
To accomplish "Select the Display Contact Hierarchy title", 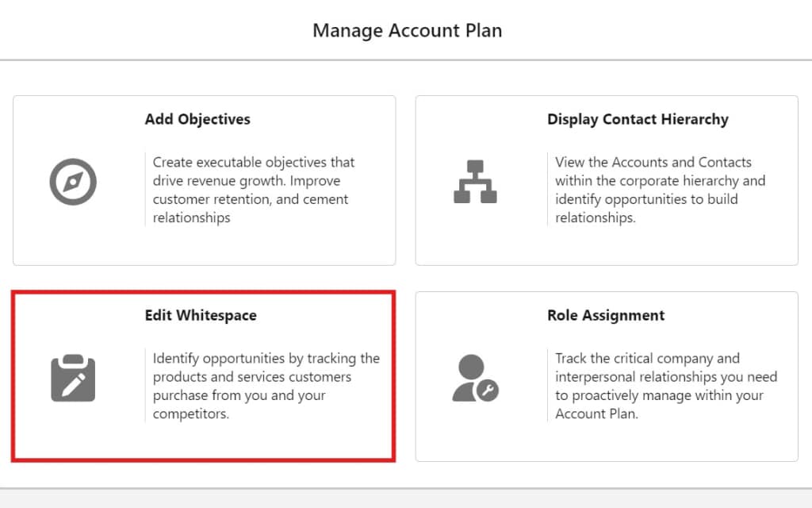I will point(638,120).
